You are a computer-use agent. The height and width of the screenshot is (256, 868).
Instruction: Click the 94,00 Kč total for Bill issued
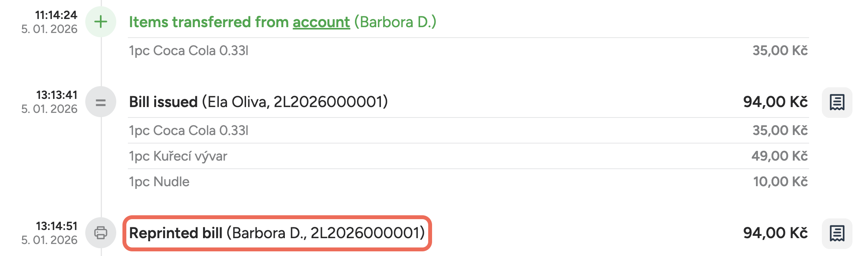[x=775, y=102]
